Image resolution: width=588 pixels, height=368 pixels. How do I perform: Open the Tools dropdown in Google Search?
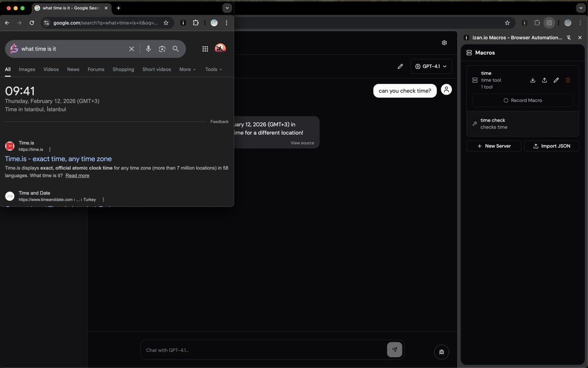(x=213, y=69)
